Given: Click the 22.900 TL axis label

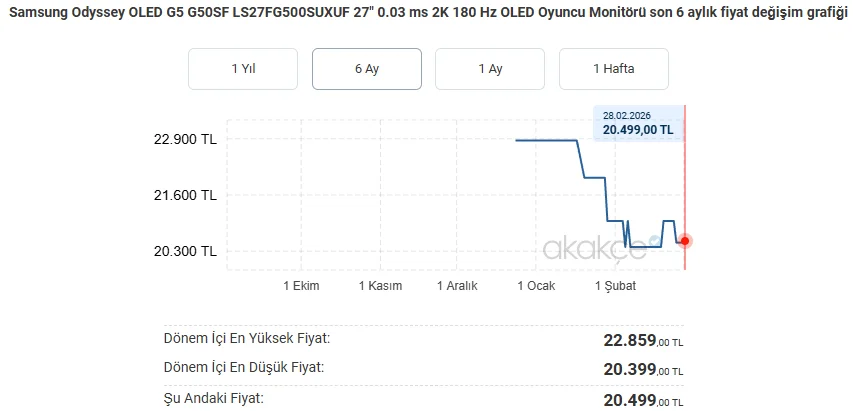Looking at the screenshot, I should (185, 140).
